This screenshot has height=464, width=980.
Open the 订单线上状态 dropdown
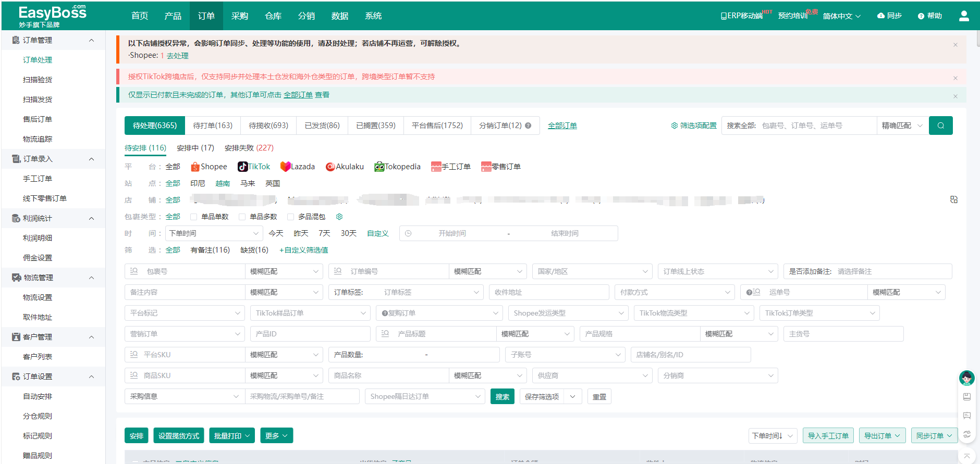point(718,271)
